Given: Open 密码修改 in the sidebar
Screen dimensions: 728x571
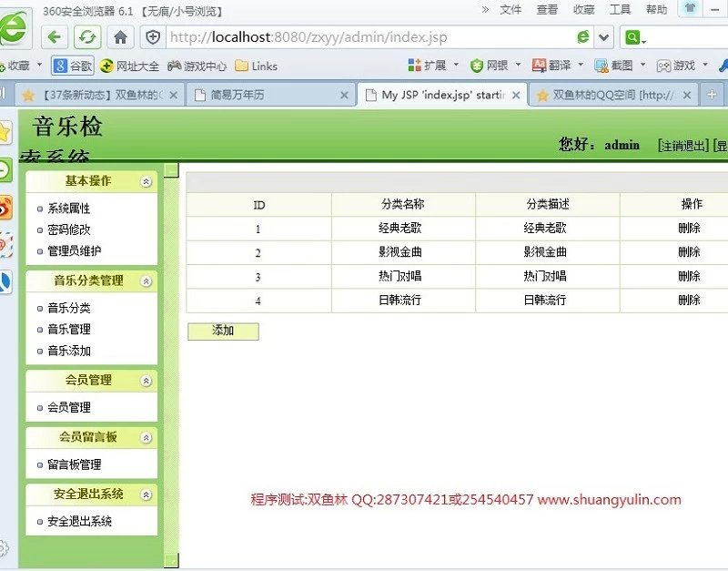Looking at the screenshot, I should pos(69,229).
